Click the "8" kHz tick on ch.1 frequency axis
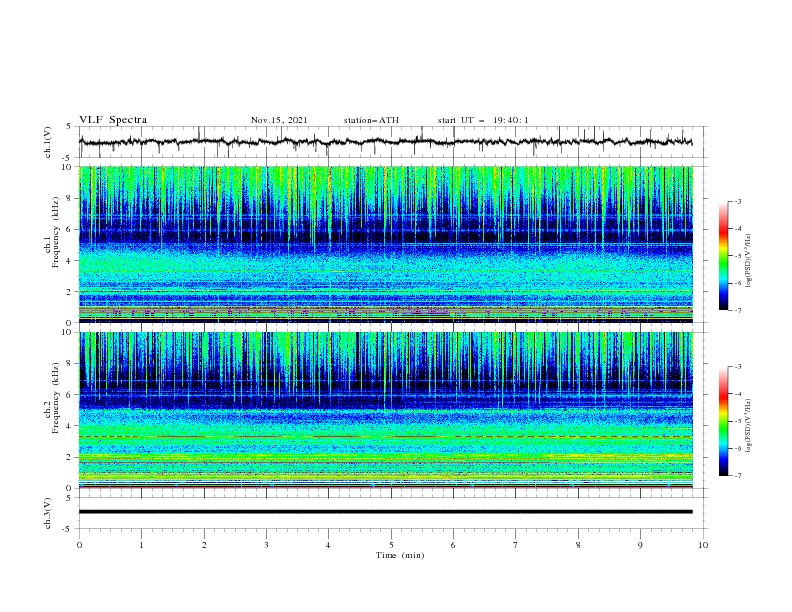This screenshot has height=612, width=792. coord(70,198)
